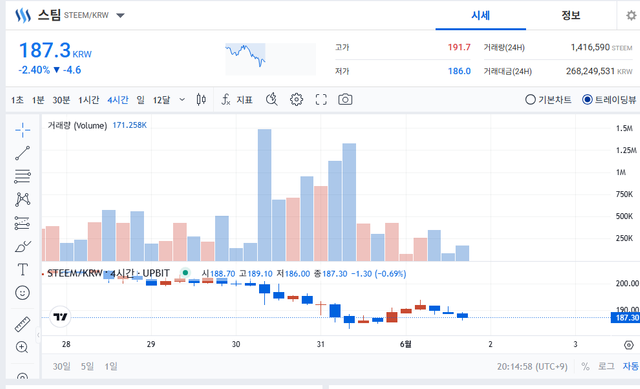Open the 지표 indicators button
The height and width of the screenshot is (389, 640).
click(x=237, y=100)
